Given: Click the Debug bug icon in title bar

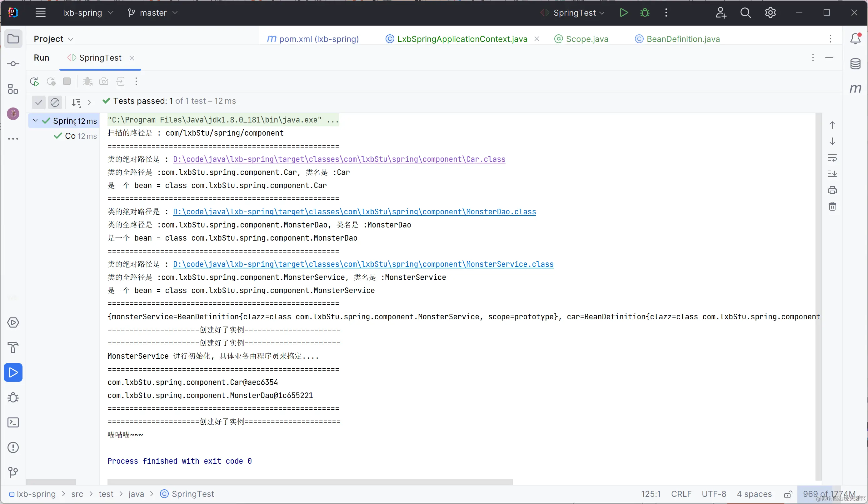Looking at the screenshot, I should 645,13.
